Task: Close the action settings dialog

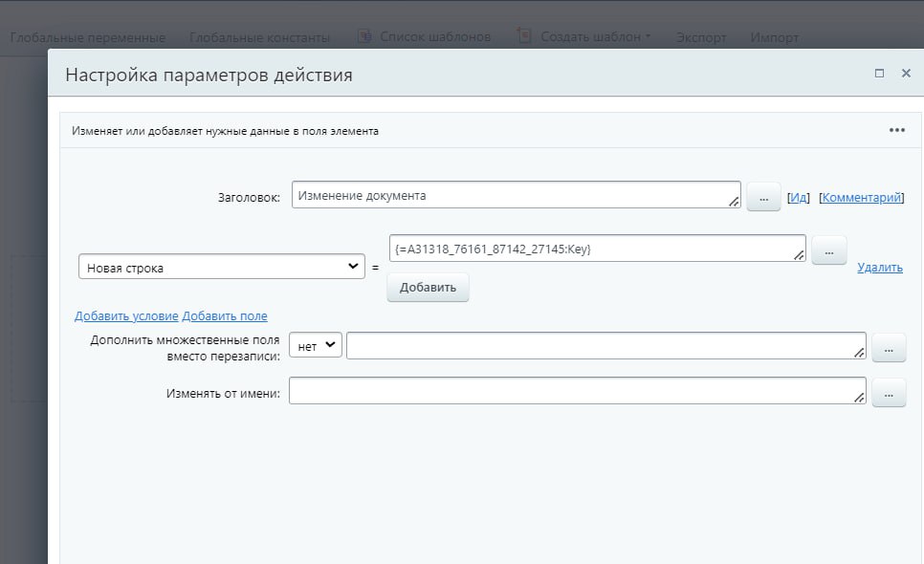Action: (906, 74)
